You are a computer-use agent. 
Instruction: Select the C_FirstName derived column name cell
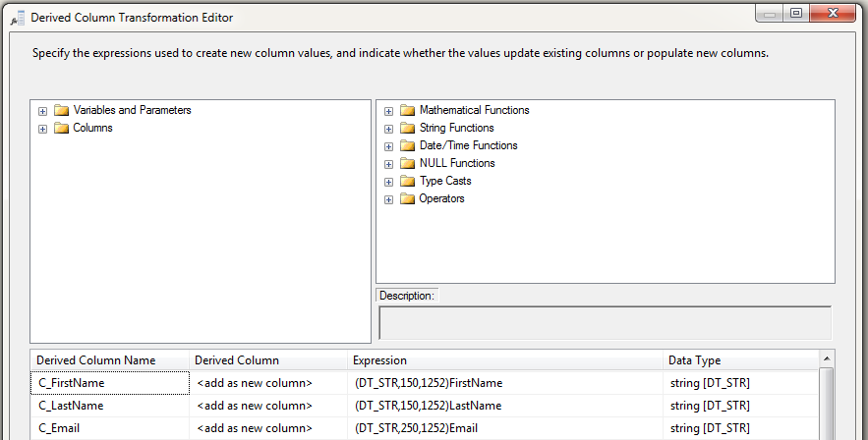110,383
